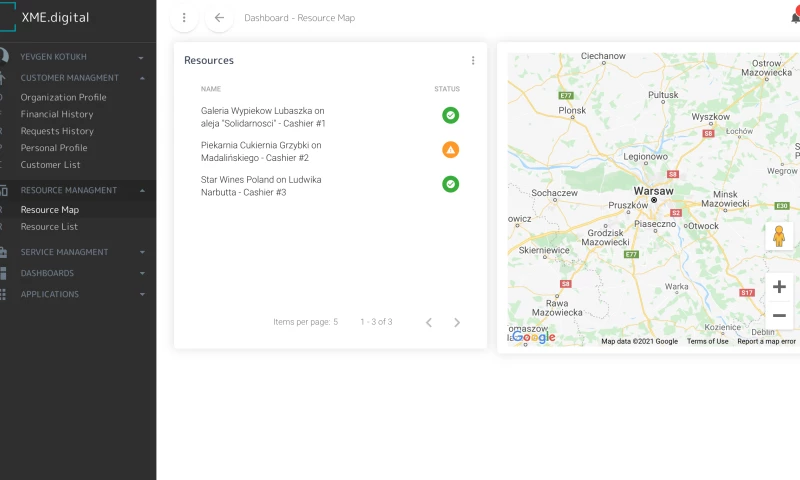
Task: Zoom in on the map
Action: pyautogui.click(x=779, y=287)
